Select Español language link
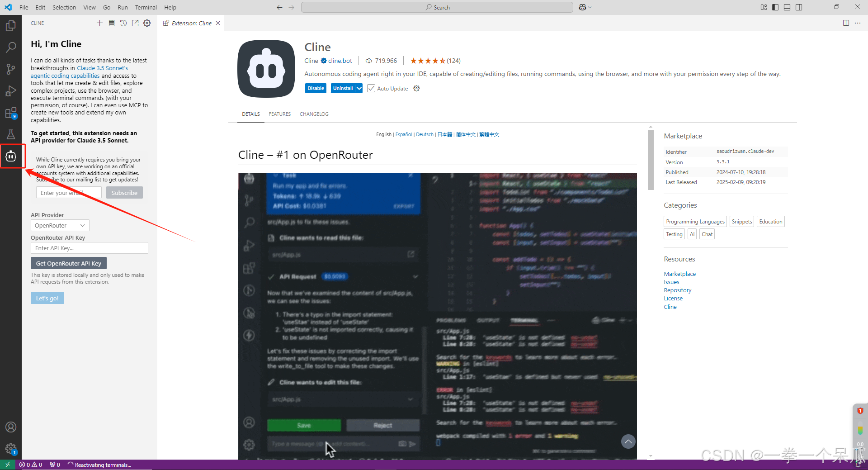 [x=404, y=134]
